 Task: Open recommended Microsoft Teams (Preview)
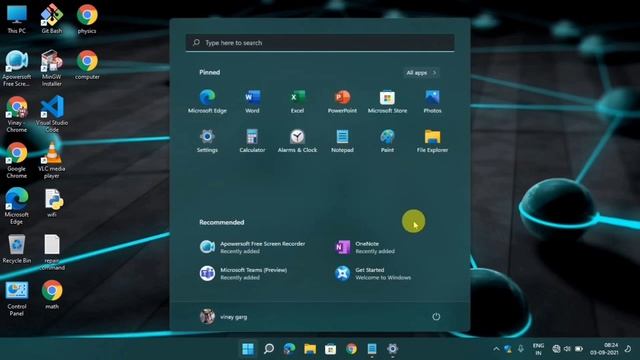click(x=244, y=273)
